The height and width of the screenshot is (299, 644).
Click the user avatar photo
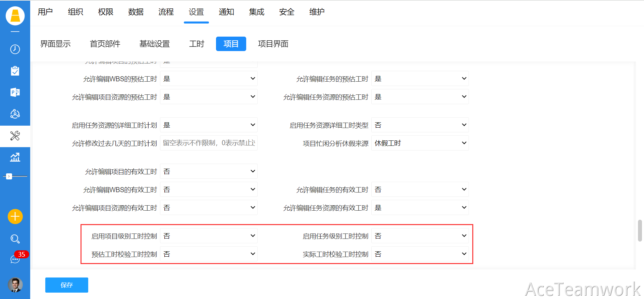(x=15, y=285)
